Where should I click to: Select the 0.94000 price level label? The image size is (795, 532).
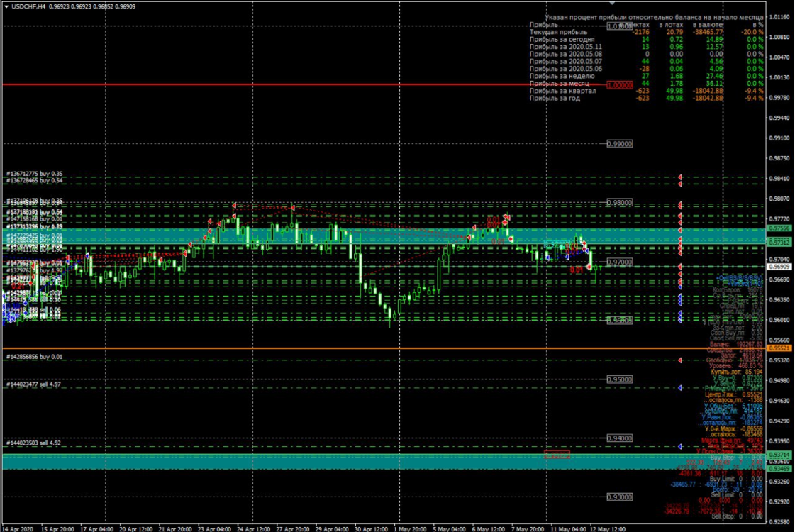click(620, 438)
